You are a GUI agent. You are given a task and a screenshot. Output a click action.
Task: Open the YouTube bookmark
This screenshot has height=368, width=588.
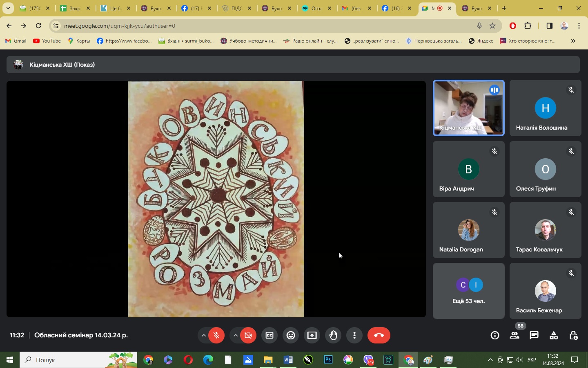[x=47, y=41]
